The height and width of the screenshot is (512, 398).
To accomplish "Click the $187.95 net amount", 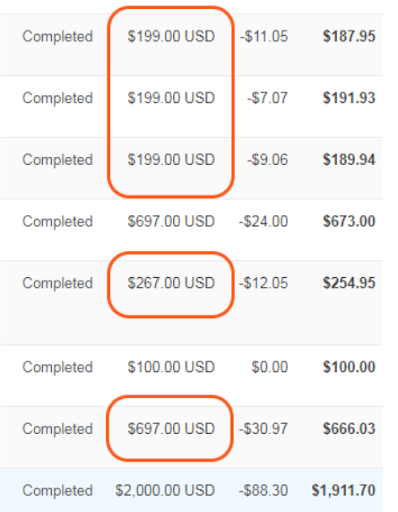I will click(349, 36).
